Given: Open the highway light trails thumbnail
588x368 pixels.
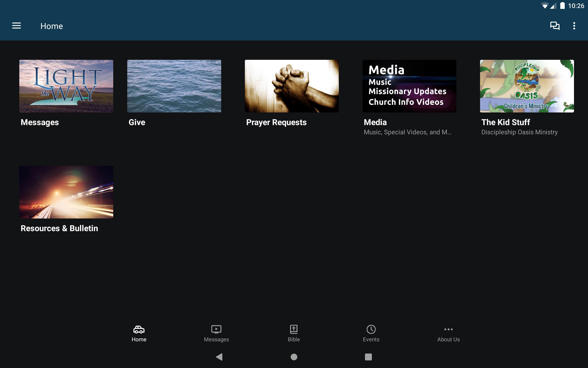Looking at the screenshot, I should (x=66, y=192).
